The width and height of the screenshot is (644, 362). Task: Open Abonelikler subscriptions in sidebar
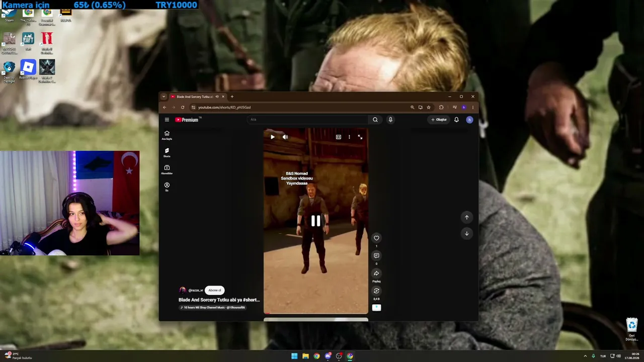click(167, 169)
